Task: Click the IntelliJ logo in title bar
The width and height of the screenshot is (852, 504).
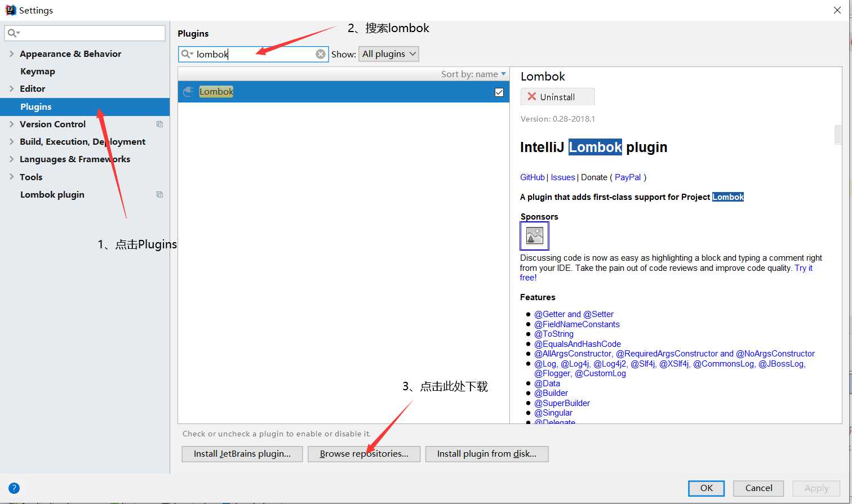Action: pyautogui.click(x=10, y=10)
